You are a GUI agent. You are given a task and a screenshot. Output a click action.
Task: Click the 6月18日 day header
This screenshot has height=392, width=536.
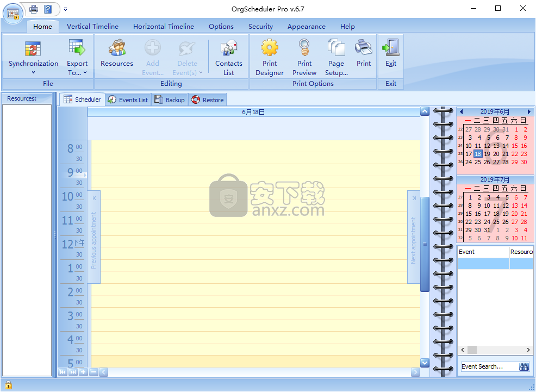253,112
